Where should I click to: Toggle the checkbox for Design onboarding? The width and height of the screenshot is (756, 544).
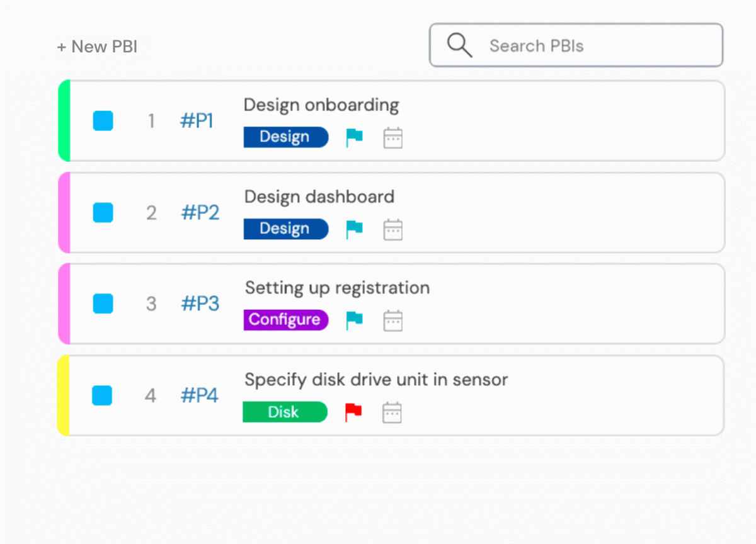[x=103, y=120]
